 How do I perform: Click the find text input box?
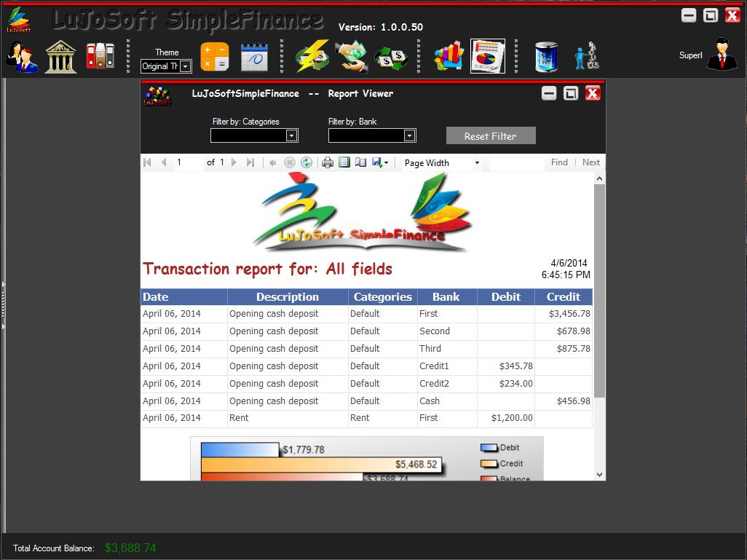[517, 163]
